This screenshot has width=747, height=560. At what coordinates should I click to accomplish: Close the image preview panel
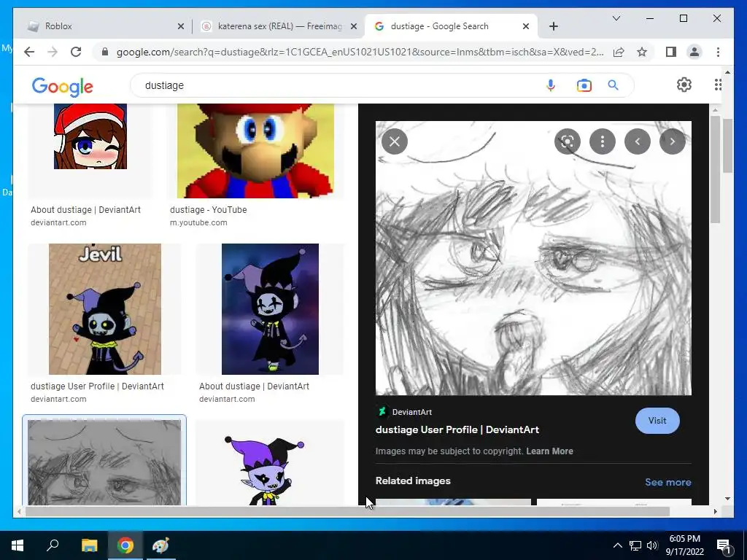click(395, 141)
